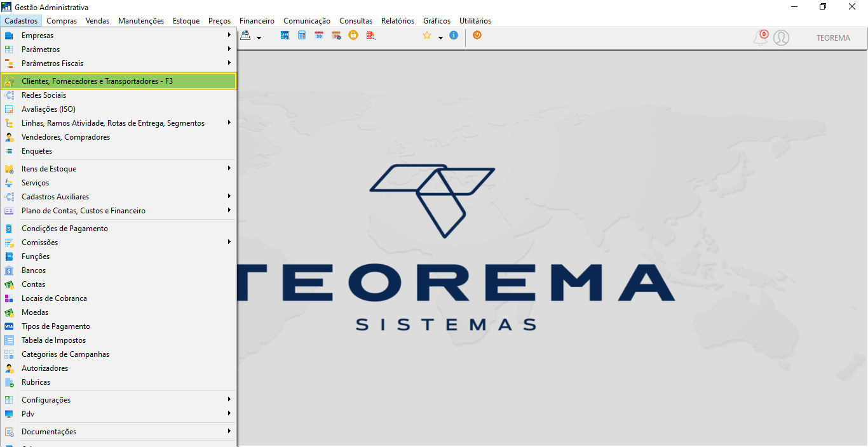Select the Redes Sociais entry
The image size is (868, 447).
(119, 95)
